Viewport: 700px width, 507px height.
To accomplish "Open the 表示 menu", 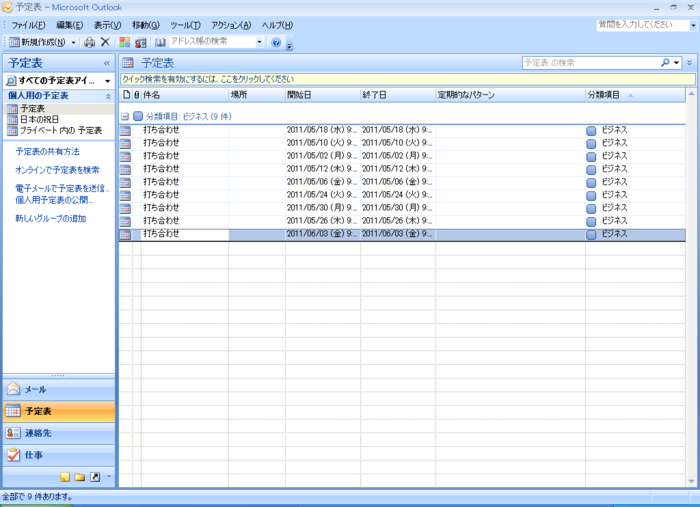I will pyautogui.click(x=107, y=25).
